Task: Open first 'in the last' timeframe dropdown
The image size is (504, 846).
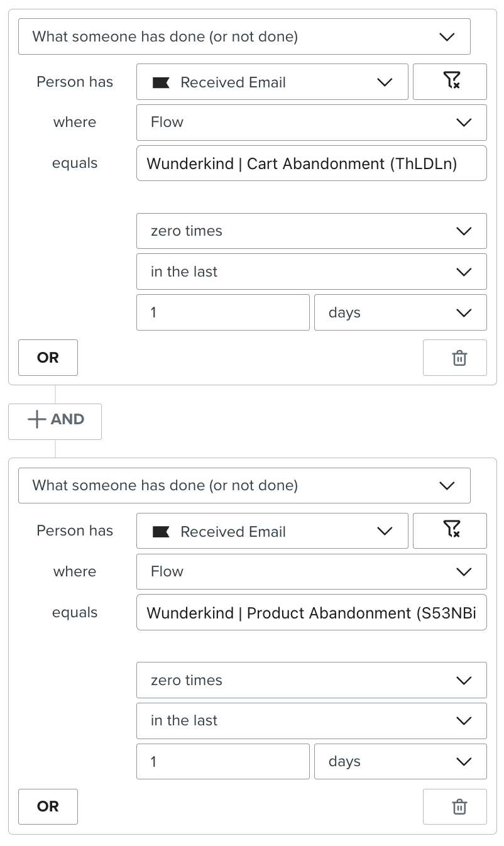Action: [311, 272]
